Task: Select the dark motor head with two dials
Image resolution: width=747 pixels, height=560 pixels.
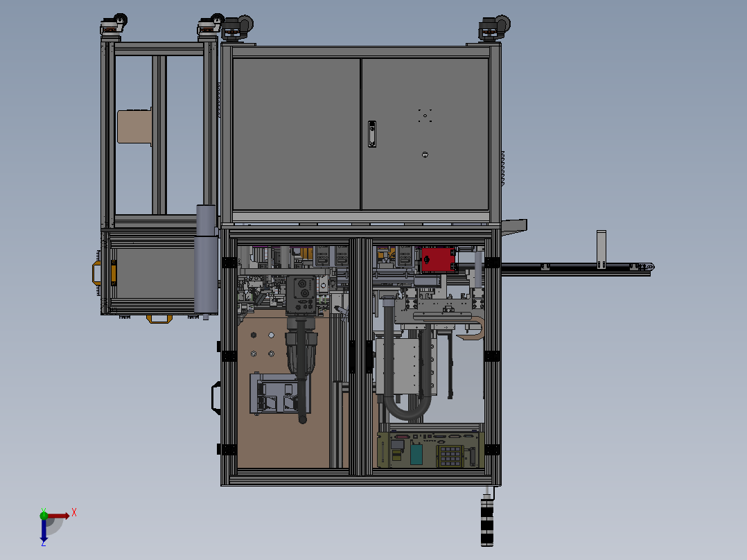Action: (x=301, y=295)
